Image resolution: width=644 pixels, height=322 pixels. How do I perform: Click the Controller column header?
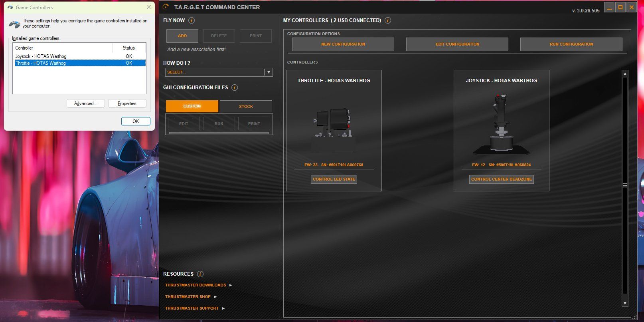tap(63, 48)
